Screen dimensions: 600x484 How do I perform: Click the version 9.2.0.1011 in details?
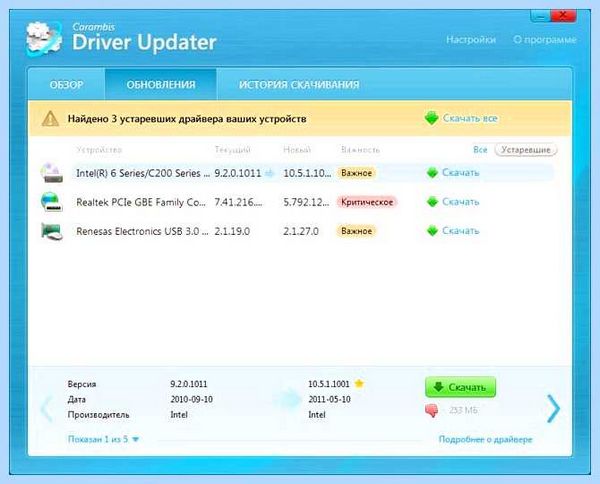coord(189,384)
